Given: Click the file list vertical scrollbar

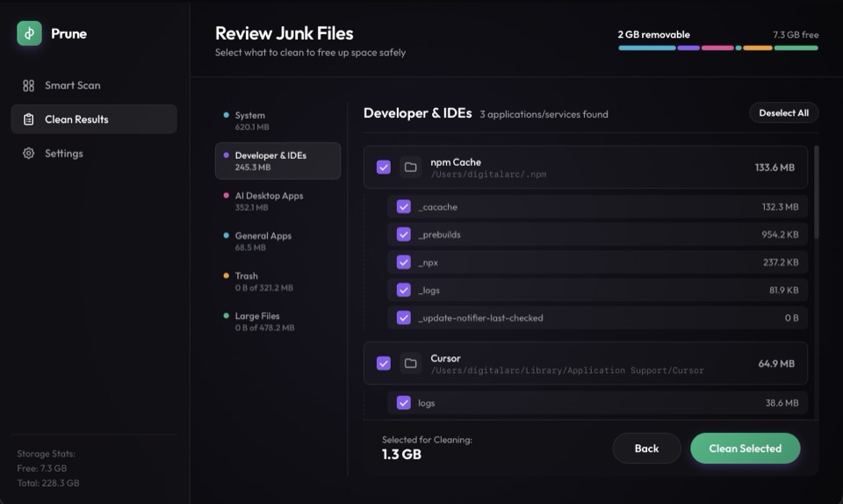Looking at the screenshot, I should point(816,191).
